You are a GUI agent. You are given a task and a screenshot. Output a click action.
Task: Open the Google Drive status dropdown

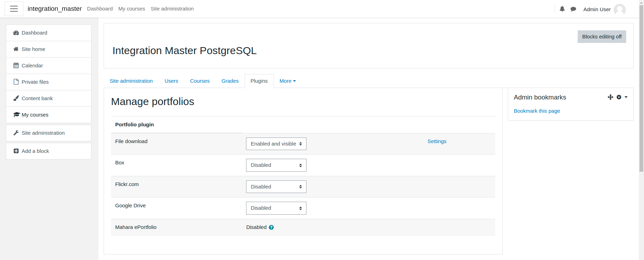[x=276, y=208]
